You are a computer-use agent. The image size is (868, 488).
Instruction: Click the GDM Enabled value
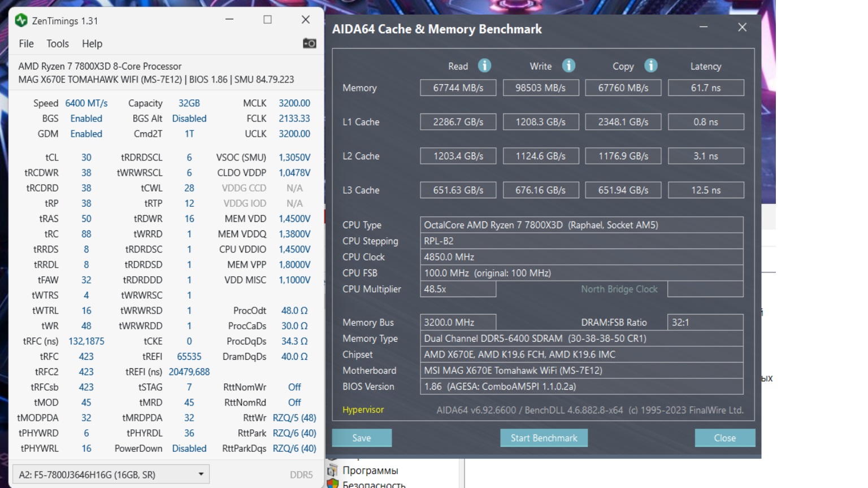point(86,133)
